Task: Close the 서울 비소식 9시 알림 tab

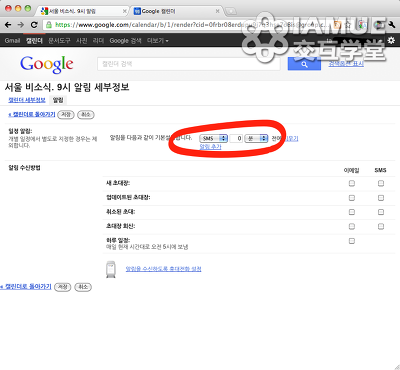Action: tap(125, 11)
